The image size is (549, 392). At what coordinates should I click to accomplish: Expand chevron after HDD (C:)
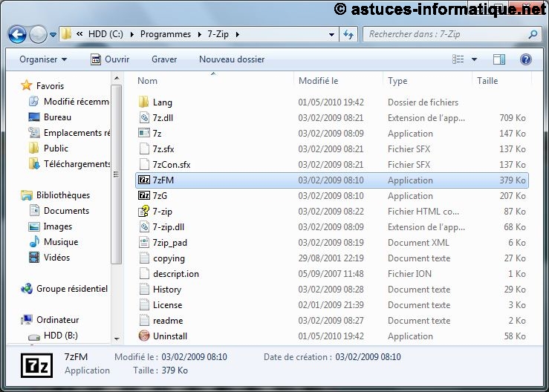click(x=132, y=34)
